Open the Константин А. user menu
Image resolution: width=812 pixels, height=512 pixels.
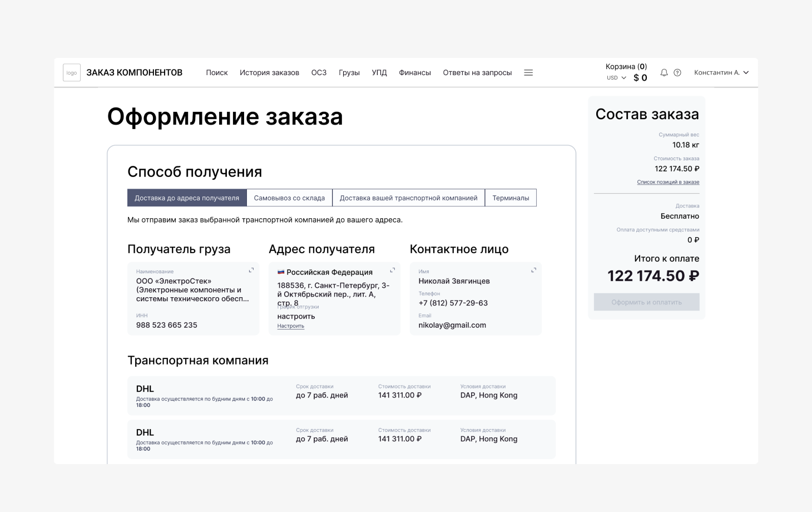coord(721,72)
